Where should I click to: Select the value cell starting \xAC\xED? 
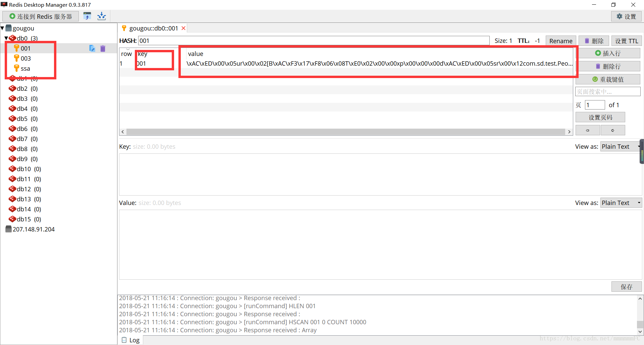(379, 64)
